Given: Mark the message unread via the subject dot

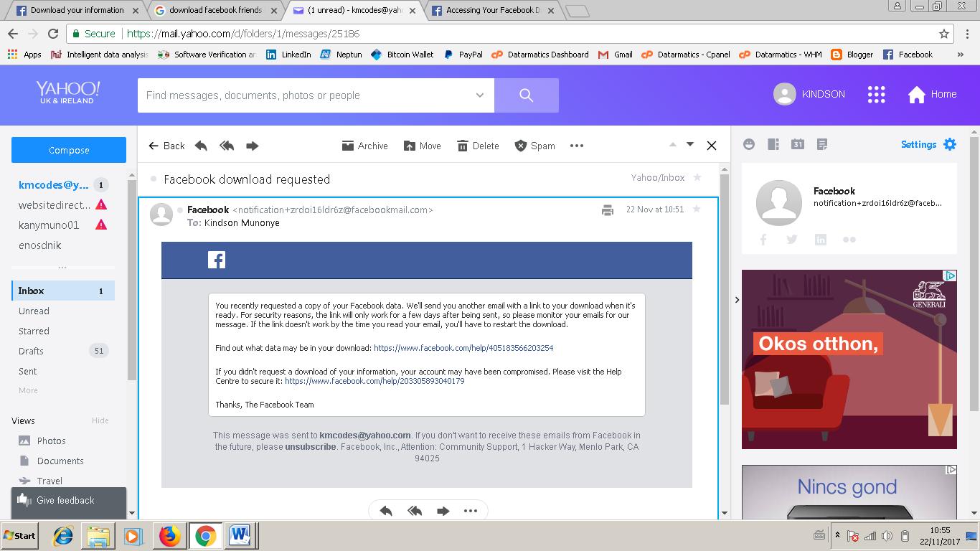Looking at the screenshot, I should (x=154, y=179).
